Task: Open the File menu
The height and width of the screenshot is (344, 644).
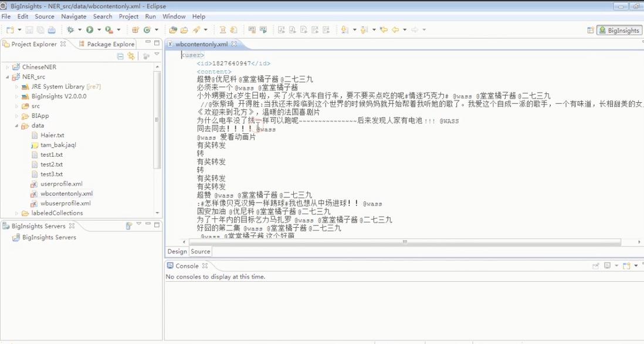Action: 6,16
